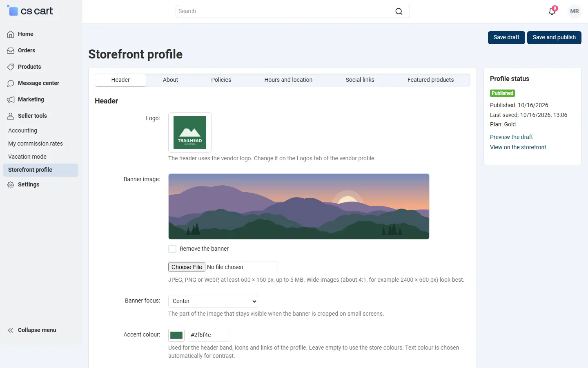The width and height of the screenshot is (588, 368).
Task: Open the MR user avatar menu
Action: point(575,11)
